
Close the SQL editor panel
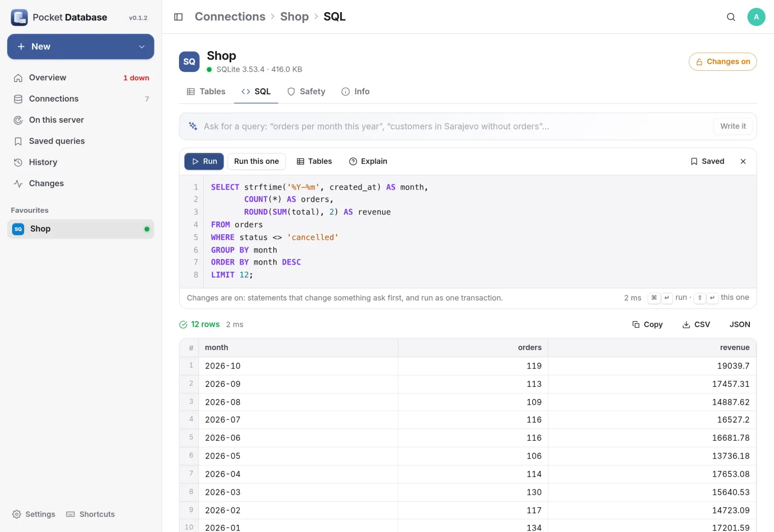click(x=743, y=162)
